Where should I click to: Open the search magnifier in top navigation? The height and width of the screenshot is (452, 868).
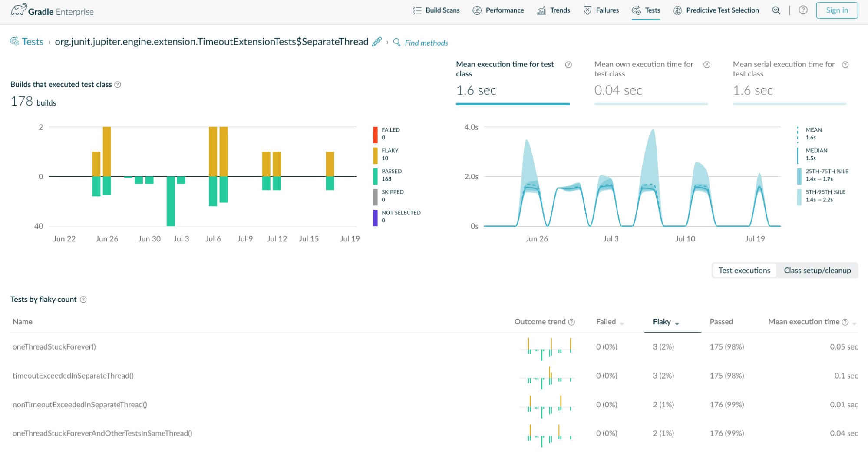[776, 10]
